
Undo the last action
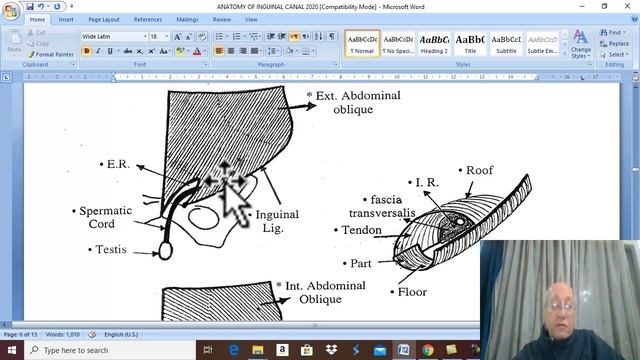click(x=41, y=7)
